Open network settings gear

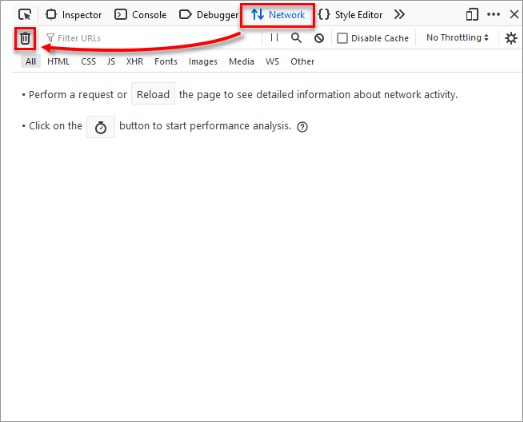click(511, 38)
